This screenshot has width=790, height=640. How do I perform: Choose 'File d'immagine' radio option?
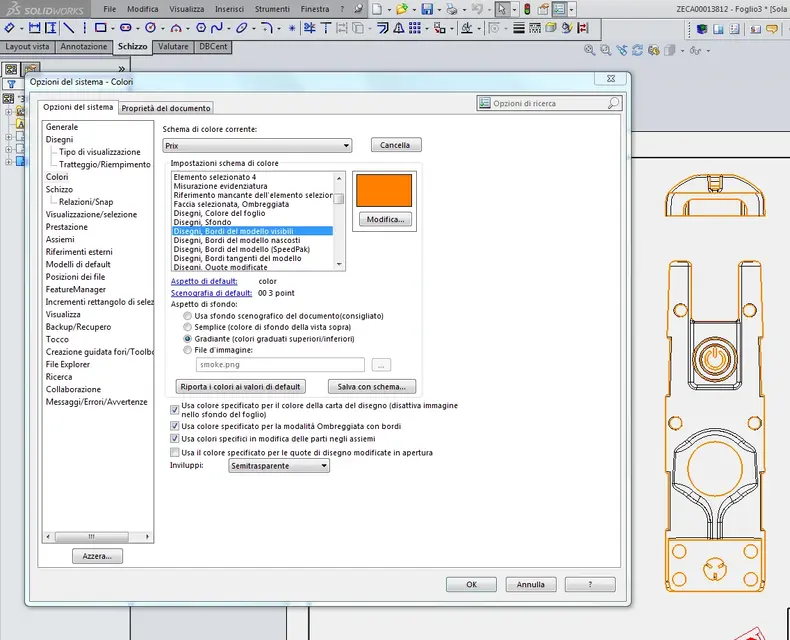187,350
